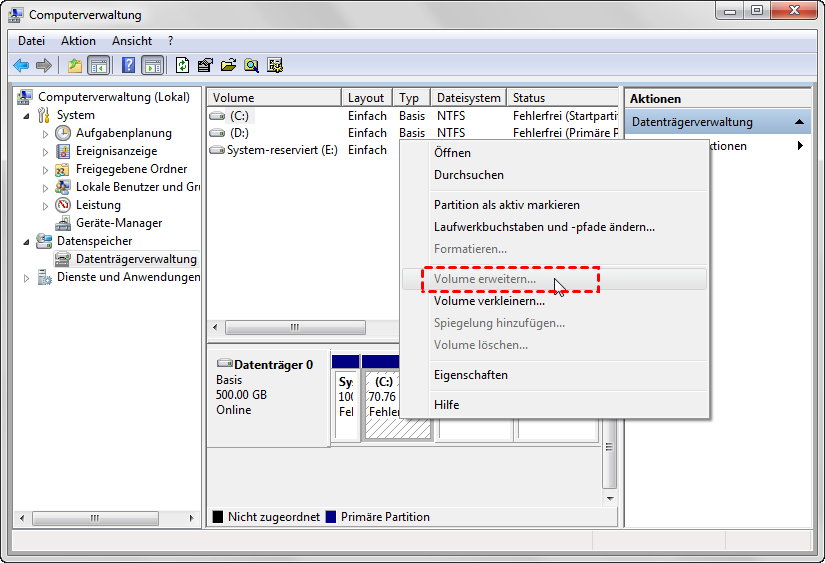Click the Refresh toolbar icon
825x563 pixels.
[x=182, y=66]
